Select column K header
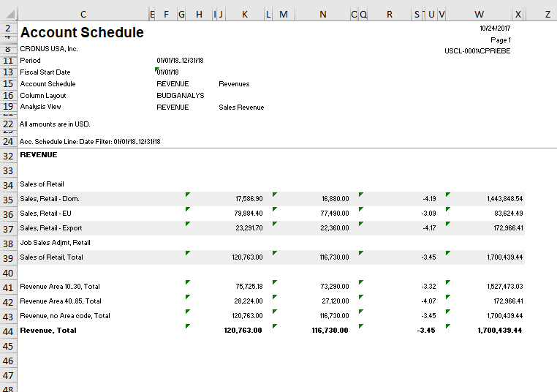 [x=244, y=14]
